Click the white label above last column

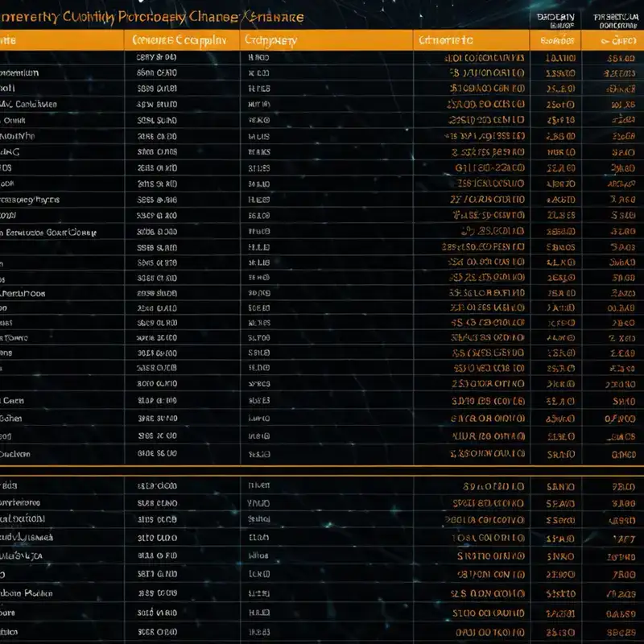(616, 21)
